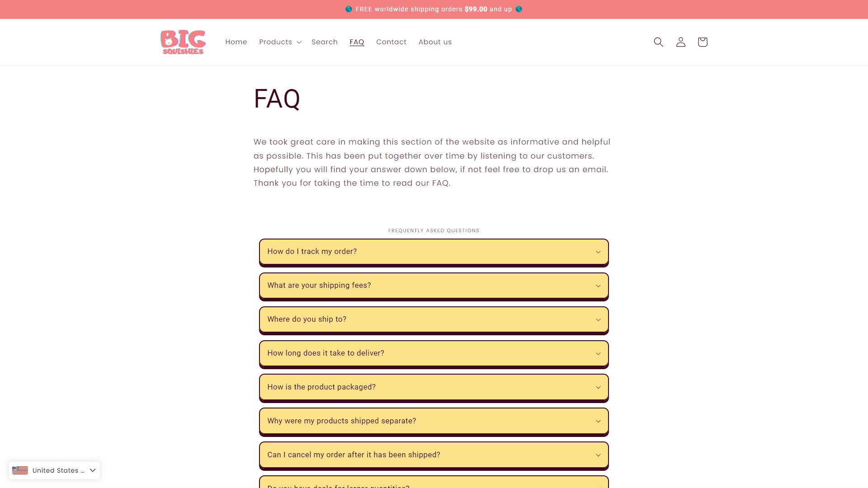Go to the Home menu item
The height and width of the screenshot is (488, 868).
click(x=236, y=42)
